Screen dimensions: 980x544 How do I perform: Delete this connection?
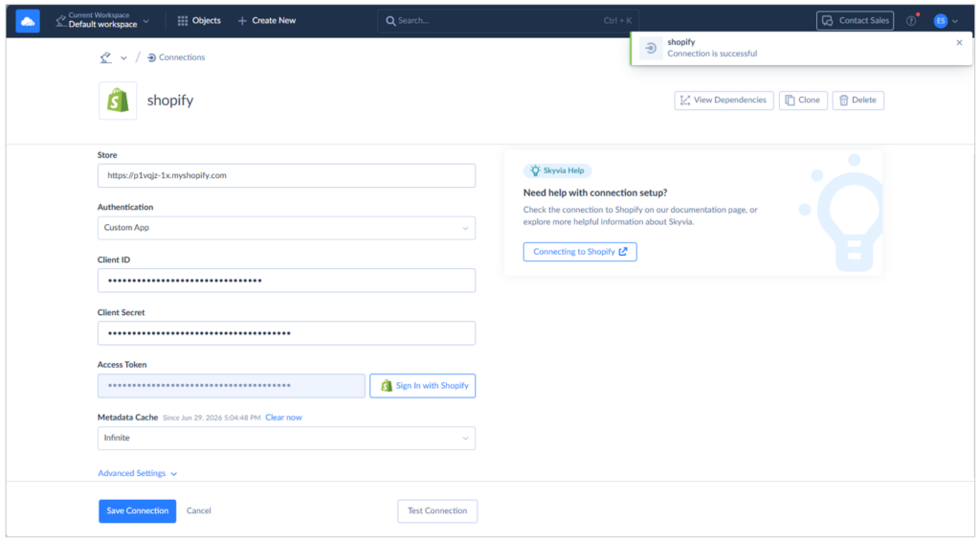(x=857, y=100)
